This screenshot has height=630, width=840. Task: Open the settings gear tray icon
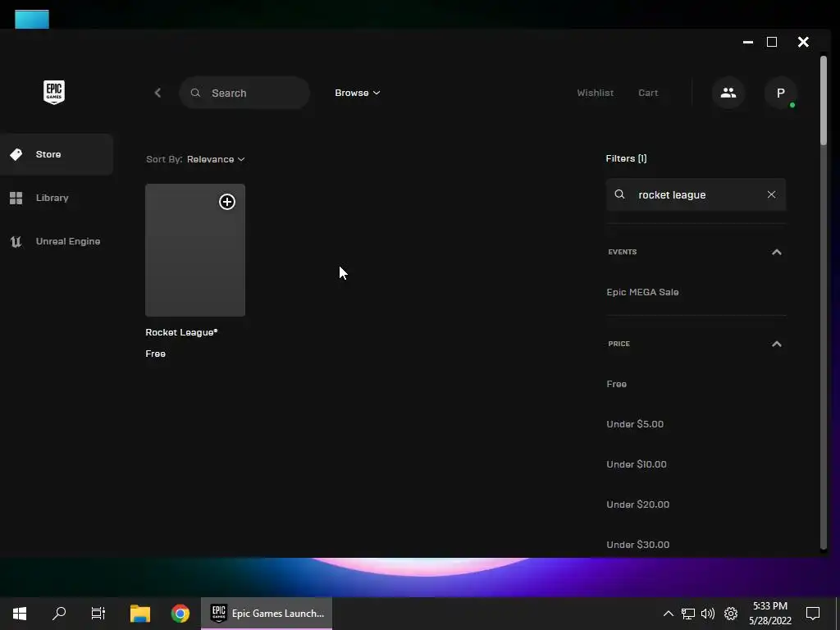pyautogui.click(x=731, y=614)
